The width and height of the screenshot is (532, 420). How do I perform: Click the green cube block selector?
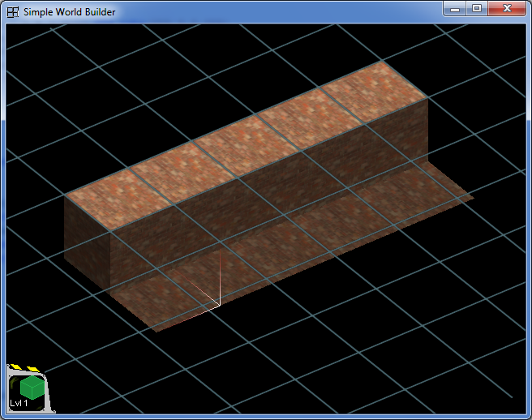32,387
